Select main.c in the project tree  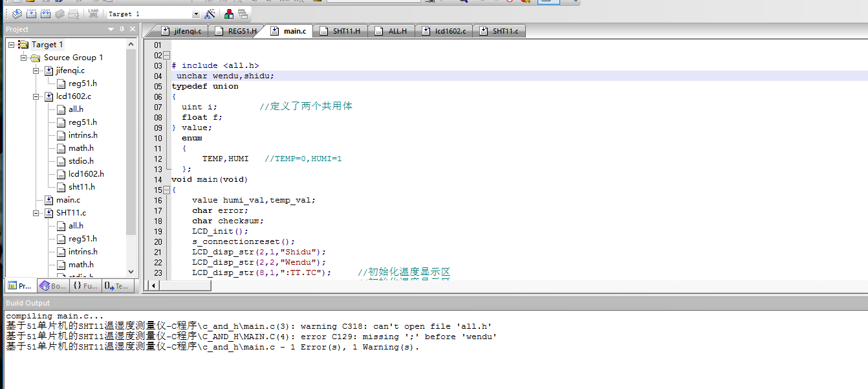(x=68, y=200)
